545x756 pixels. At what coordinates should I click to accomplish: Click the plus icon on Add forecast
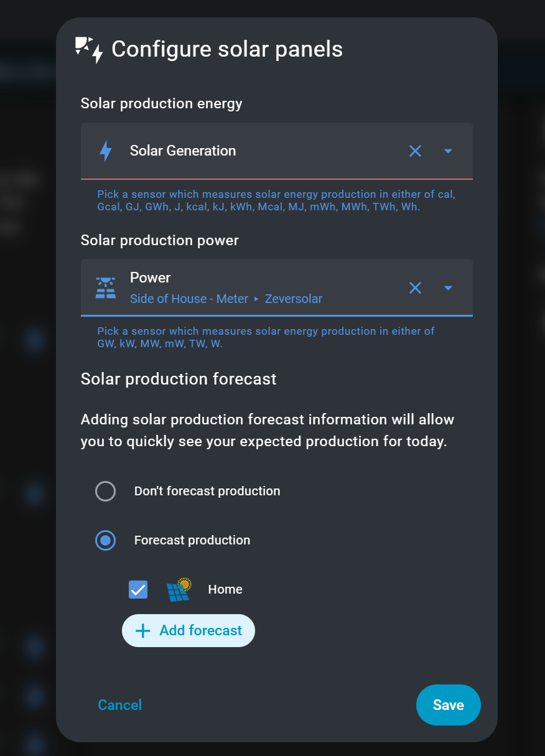pos(143,631)
